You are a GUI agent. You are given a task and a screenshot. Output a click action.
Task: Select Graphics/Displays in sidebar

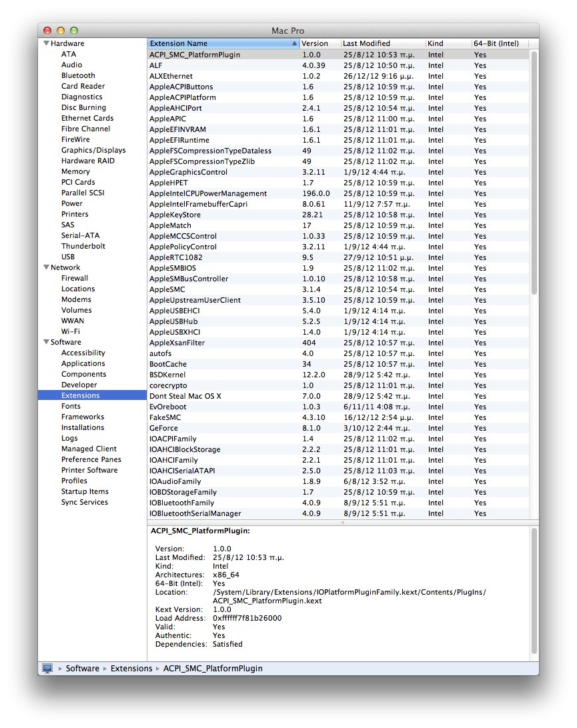93,150
